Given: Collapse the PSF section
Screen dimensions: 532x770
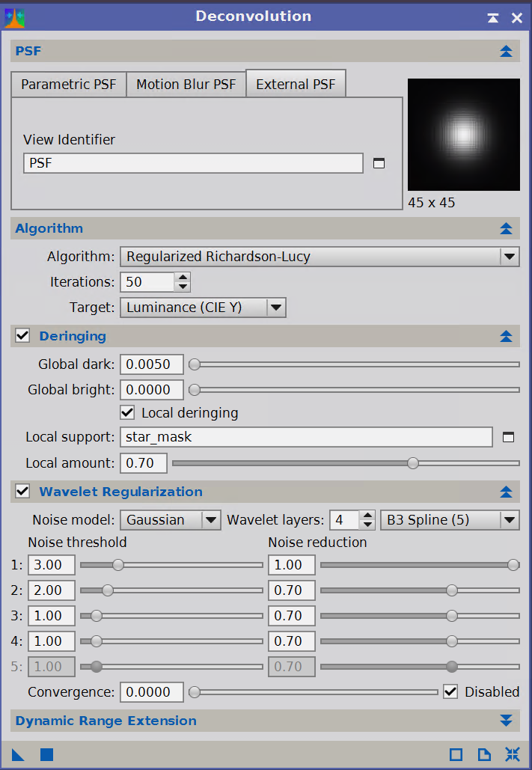Looking at the screenshot, I should pos(506,51).
